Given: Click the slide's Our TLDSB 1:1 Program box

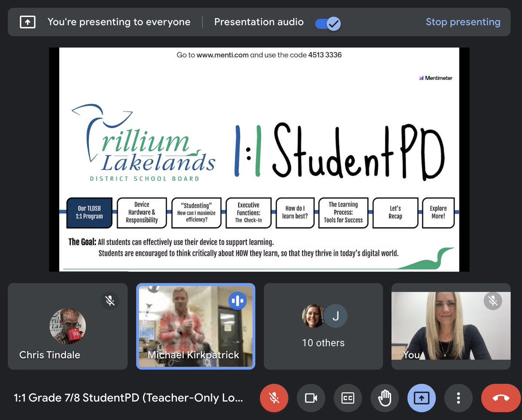Looking at the screenshot, I should point(90,213).
